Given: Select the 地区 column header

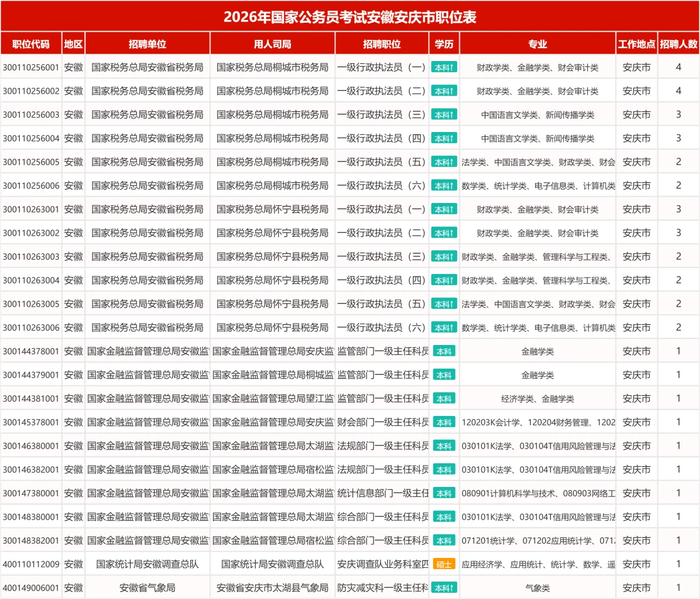Looking at the screenshot, I should (x=73, y=44).
